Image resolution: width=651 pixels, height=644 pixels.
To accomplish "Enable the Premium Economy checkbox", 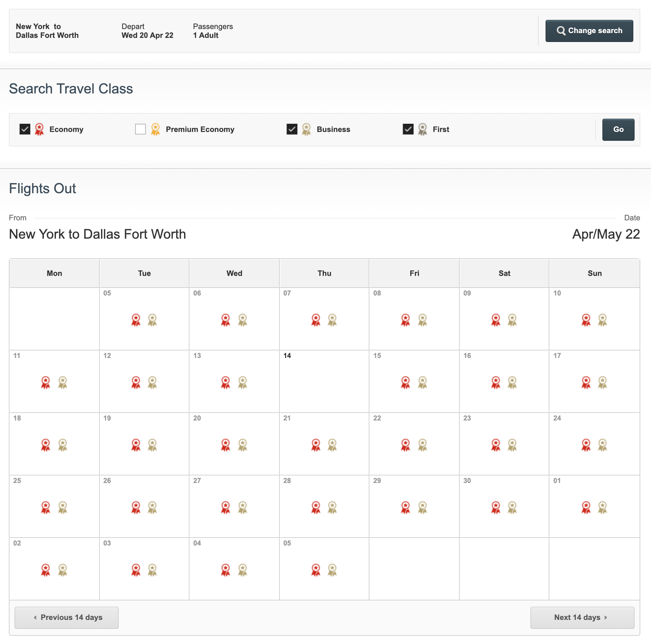I will pyautogui.click(x=140, y=129).
